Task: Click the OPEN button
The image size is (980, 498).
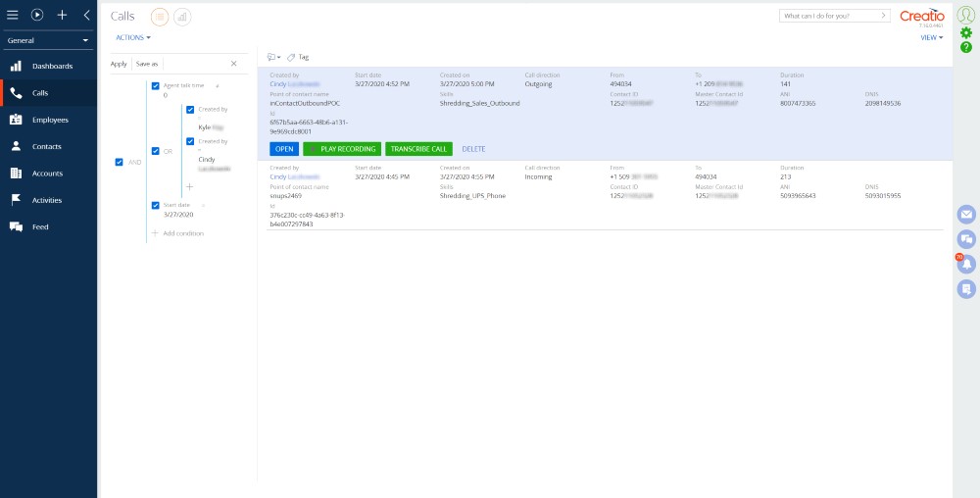Action: coord(284,149)
